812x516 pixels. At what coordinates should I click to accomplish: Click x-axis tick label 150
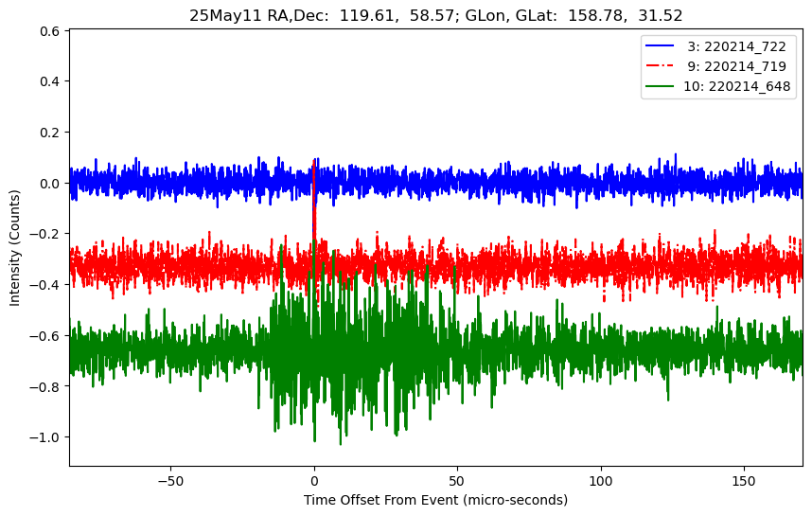pyautogui.click(x=744, y=481)
